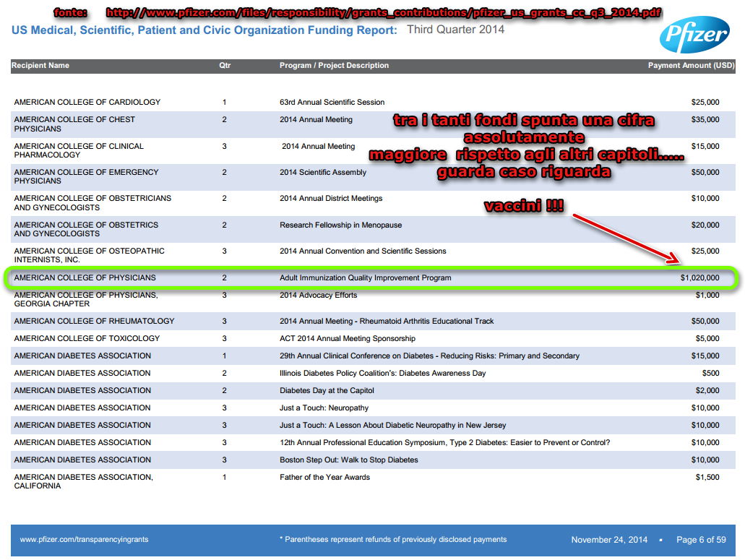Click '63rd Annual Scientific Session' description

pos(332,102)
